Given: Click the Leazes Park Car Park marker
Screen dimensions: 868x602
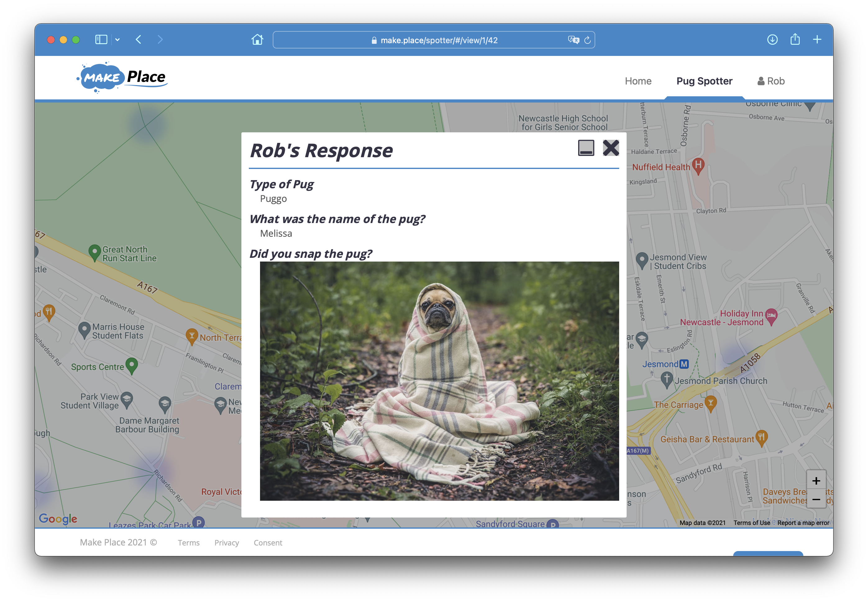Looking at the screenshot, I should tap(198, 522).
